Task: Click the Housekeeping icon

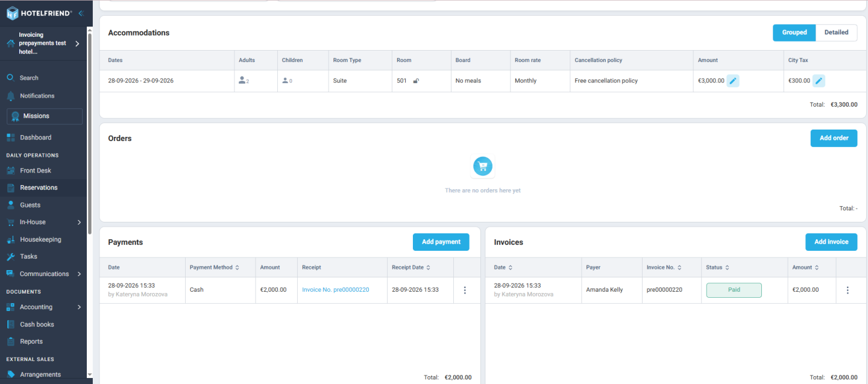Action: (10, 239)
